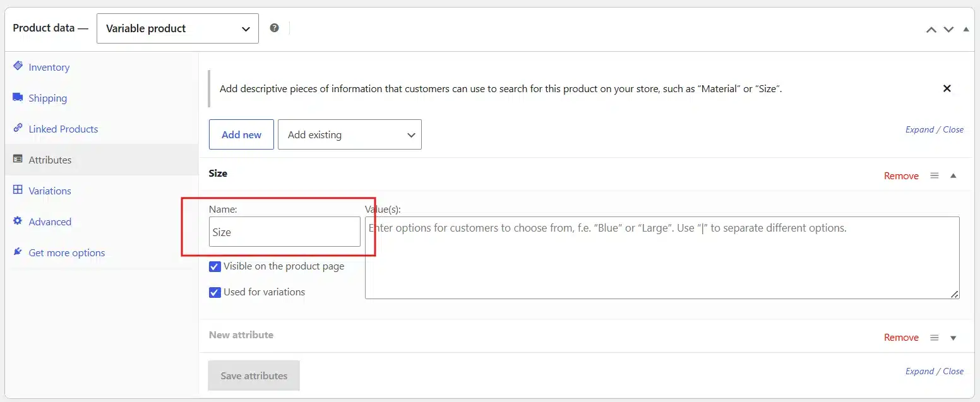Click the Advanced gear icon
980x402 pixels.
pos(18,221)
